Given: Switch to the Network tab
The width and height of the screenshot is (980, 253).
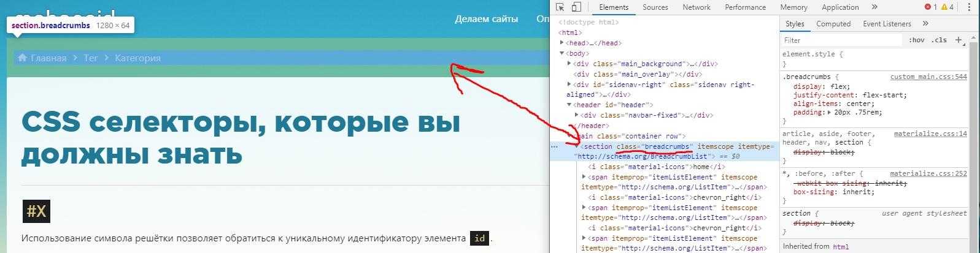Looking at the screenshot, I should [x=696, y=7].
